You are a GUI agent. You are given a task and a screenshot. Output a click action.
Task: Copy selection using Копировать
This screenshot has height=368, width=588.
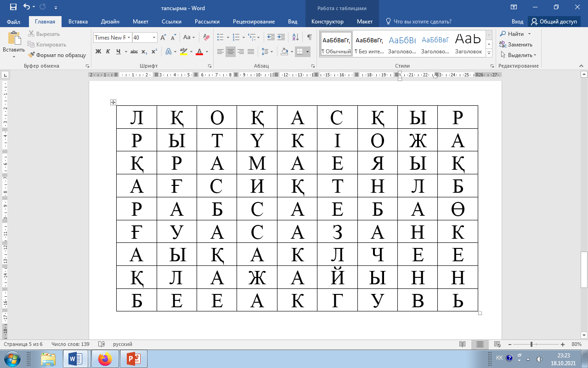pos(47,45)
